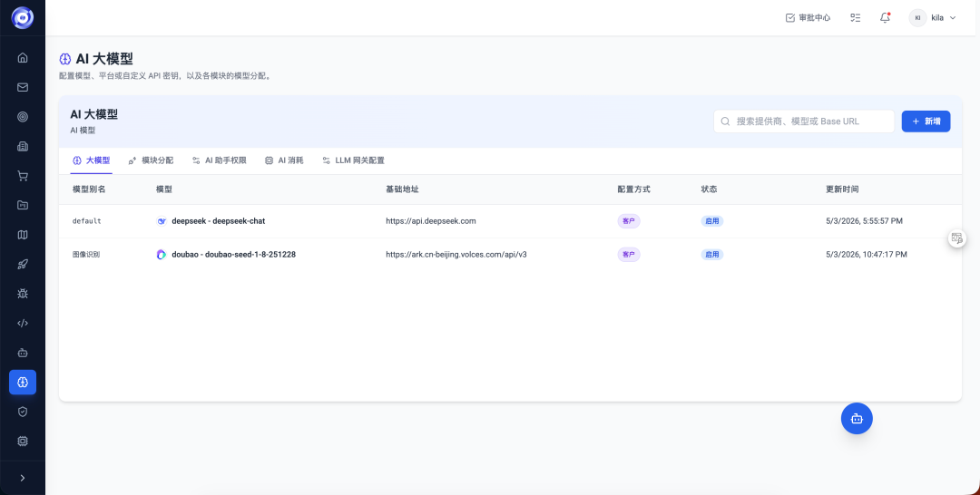
Task: Open the notification bell icon
Action: tap(885, 17)
